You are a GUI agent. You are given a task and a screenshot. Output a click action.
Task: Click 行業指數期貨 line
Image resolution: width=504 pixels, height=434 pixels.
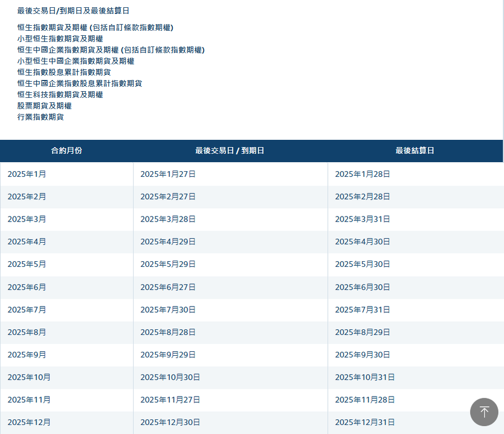pyautogui.click(x=40, y=117)
